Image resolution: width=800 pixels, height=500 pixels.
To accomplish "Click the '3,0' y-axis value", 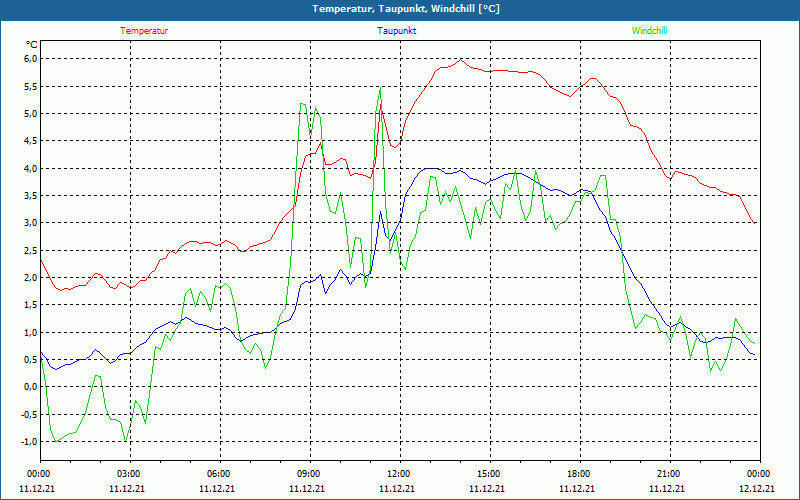I will [x=31, y=223].
